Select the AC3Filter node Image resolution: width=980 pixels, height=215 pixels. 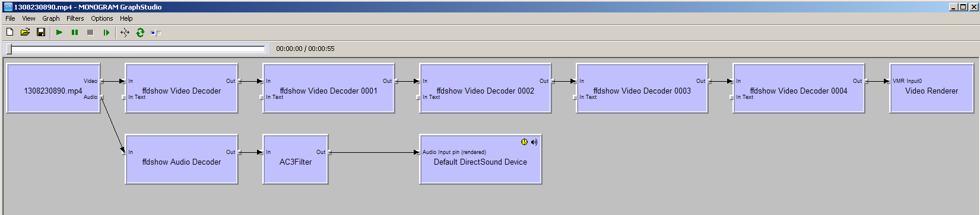click(x=296, y=159)
